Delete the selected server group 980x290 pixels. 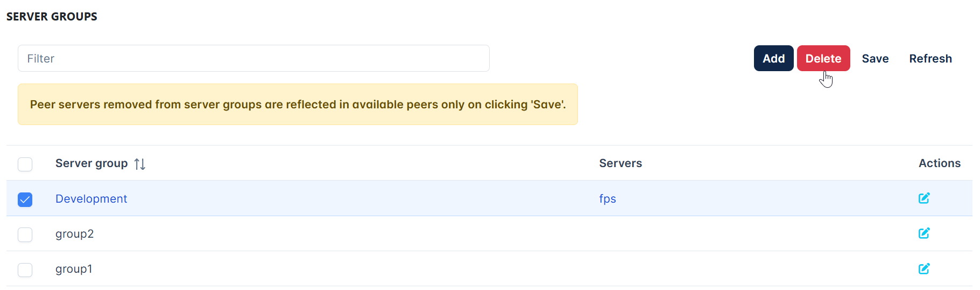[823, 58]
